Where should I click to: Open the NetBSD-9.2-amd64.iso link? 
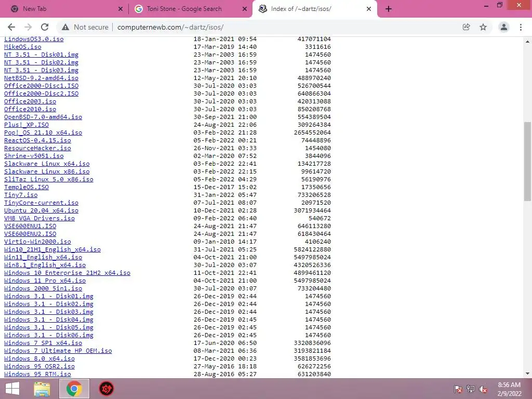coord(41,78)
